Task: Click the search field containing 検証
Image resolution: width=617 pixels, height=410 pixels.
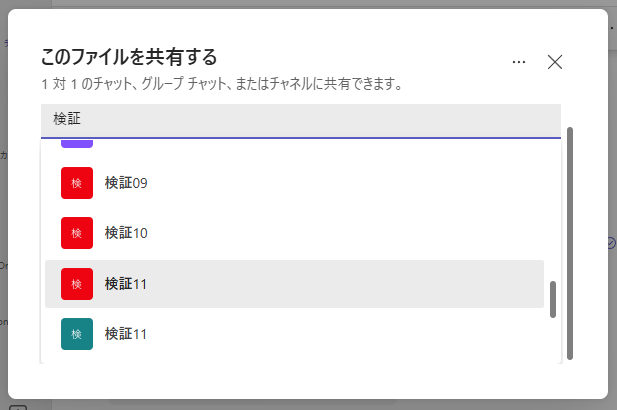Action: click(x=301, y=121)
